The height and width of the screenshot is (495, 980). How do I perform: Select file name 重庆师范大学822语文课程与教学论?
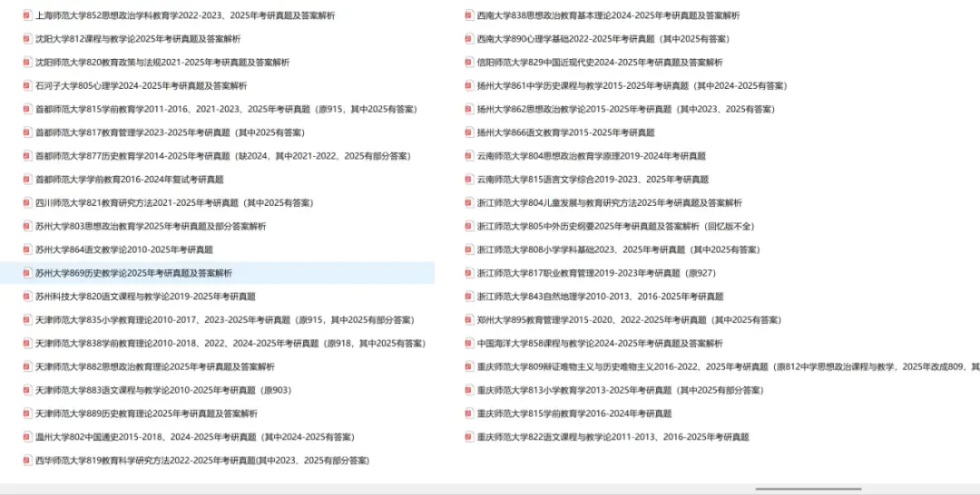(613, 437)
